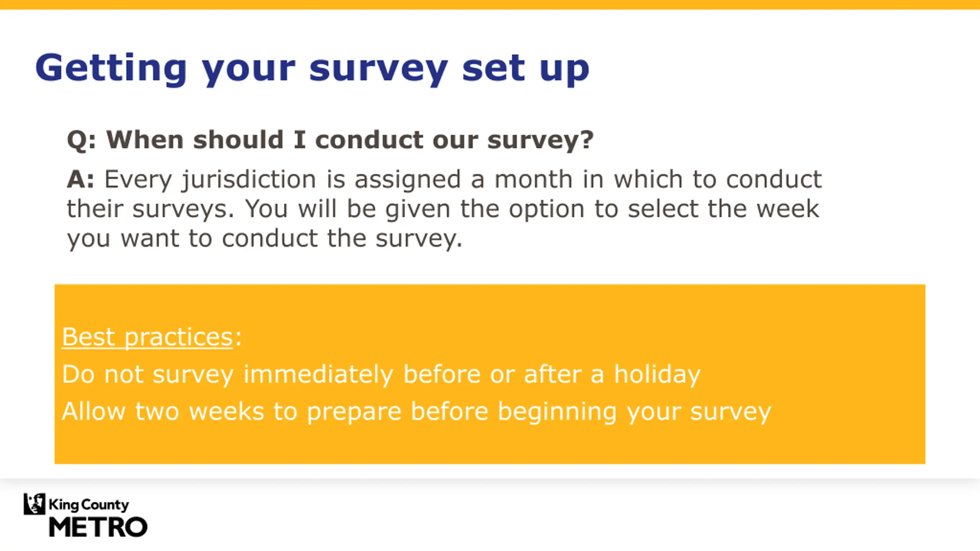Click the line "you want to conduct the survey."
Image resolution: width=980 pixels, height=551 pixels.
pos(265,239)
